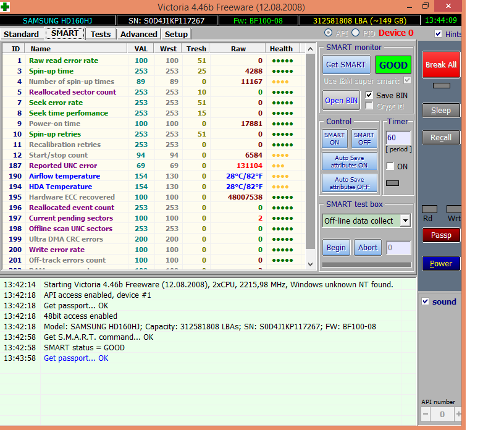Select the PIO radio button
The image size is (504, 430).
coord(355,33)
